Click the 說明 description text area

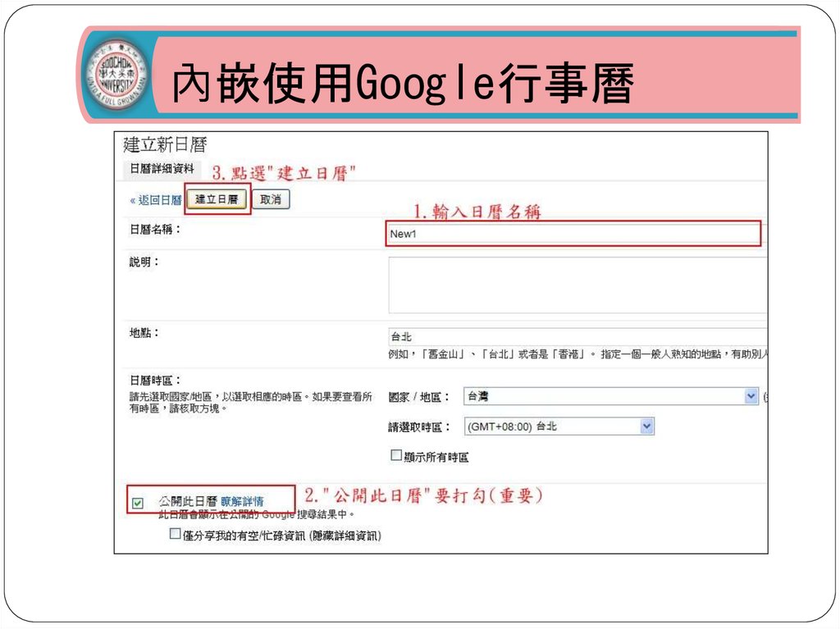coord(577,285)
